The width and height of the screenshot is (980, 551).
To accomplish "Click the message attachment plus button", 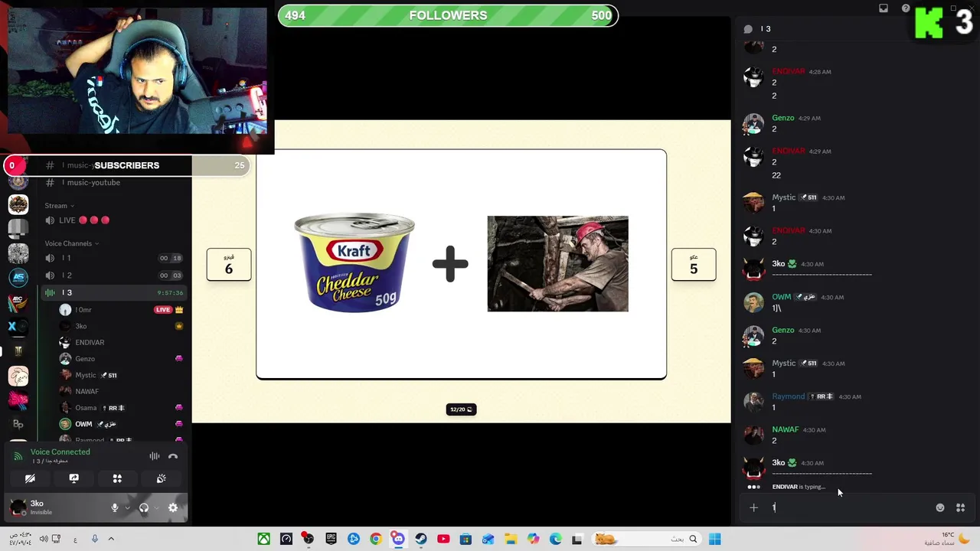I will (753, 507).
